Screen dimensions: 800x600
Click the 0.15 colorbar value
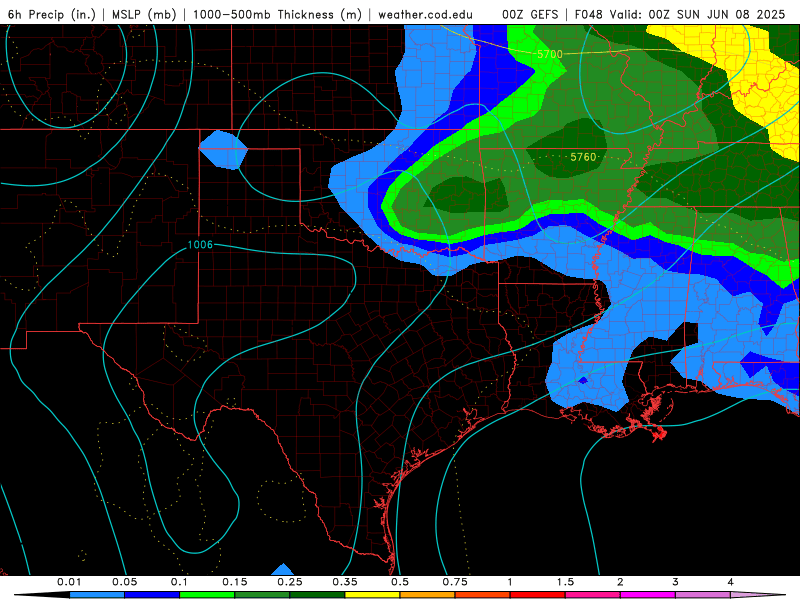235,582
